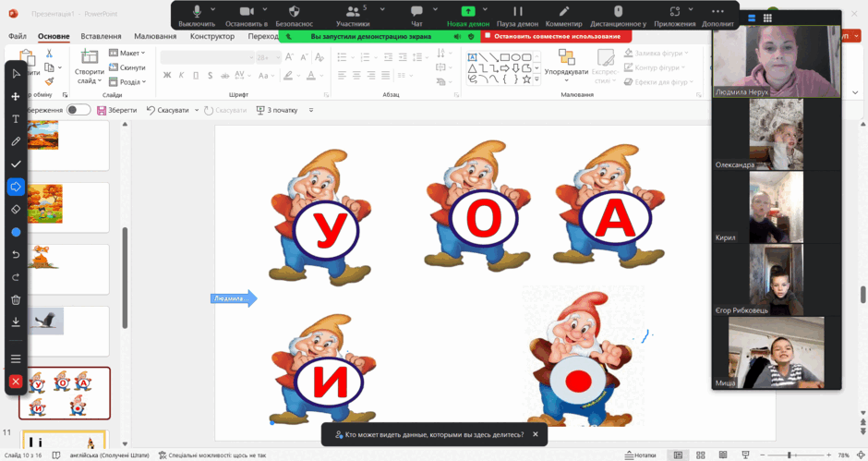This screenshot has height=461, width=868.
Task: Click the active Скасувати undo button
Action: 168,110
